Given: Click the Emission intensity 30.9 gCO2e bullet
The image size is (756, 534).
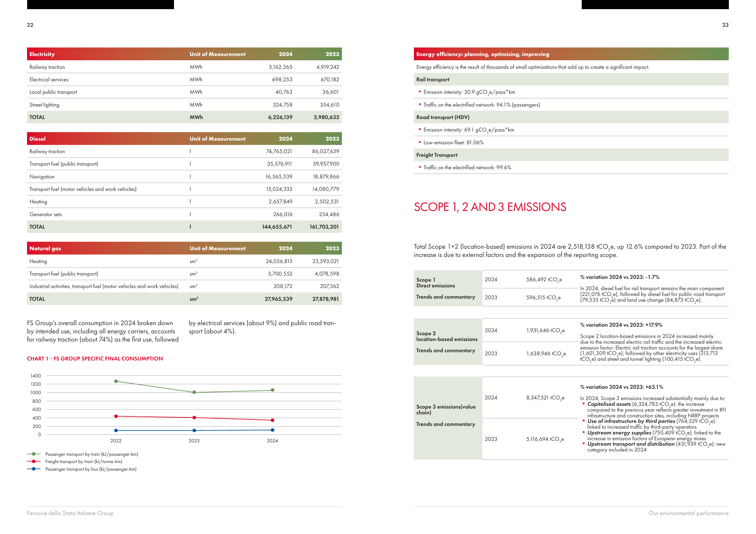Looking at the screenshot, I should (469, 92).
